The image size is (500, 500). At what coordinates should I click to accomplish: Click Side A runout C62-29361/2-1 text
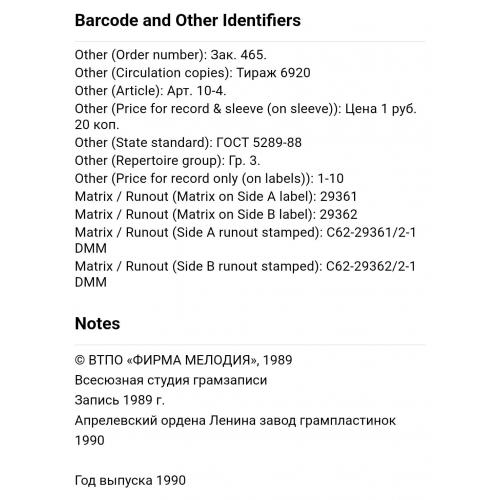pos(371,233)
